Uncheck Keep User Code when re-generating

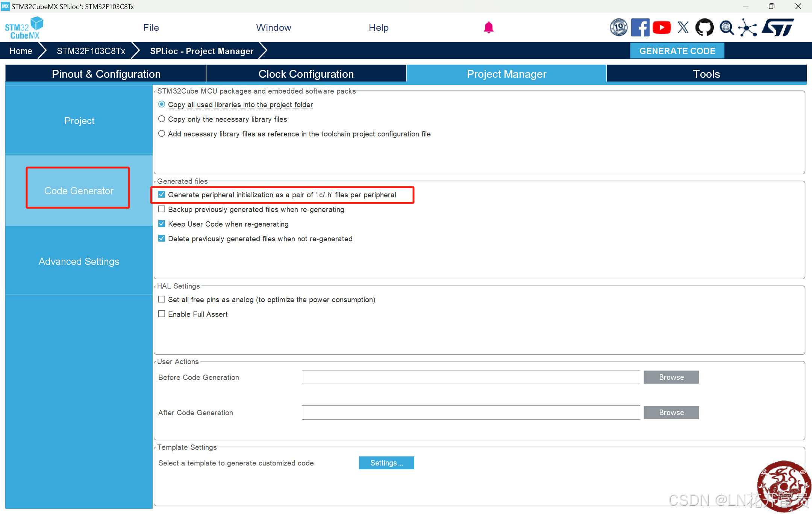[x=162, y=224]
